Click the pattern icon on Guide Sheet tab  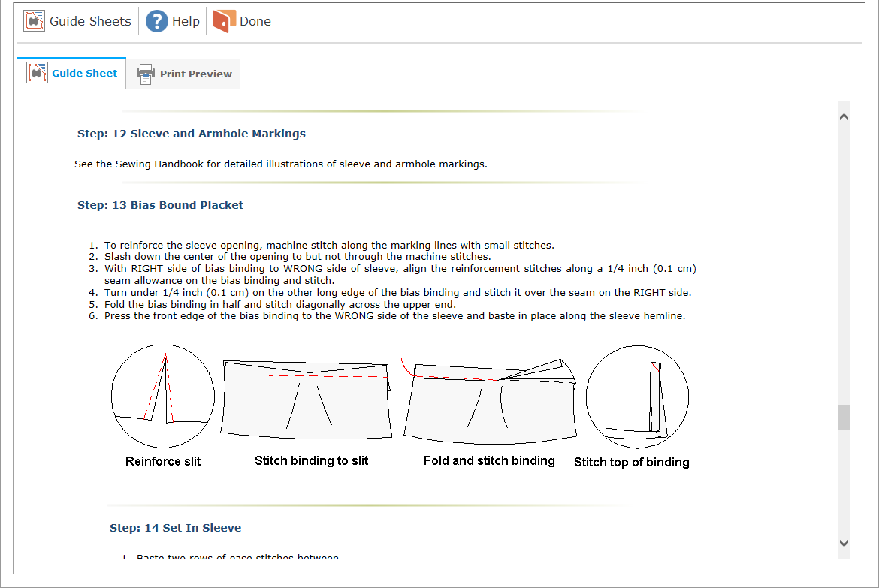[x=38, y=73]
